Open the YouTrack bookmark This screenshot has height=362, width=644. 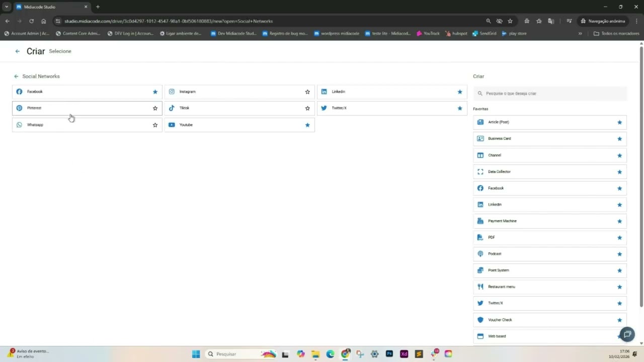[x=428, y=34]
